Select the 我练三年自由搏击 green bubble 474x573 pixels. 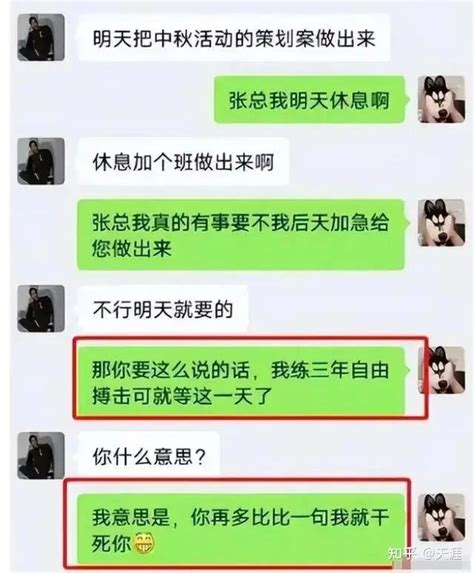coord(242,382)
